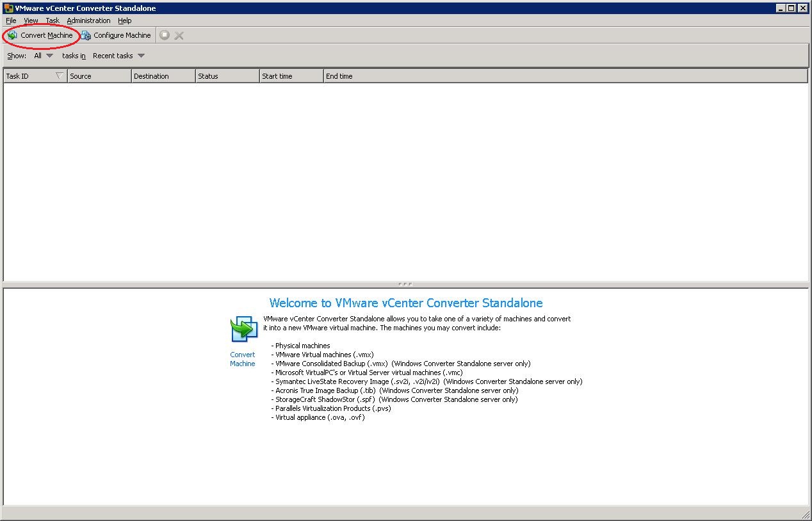Screen dimensions: 812x521
Task: Open the File menu
Action: (11, 20)
